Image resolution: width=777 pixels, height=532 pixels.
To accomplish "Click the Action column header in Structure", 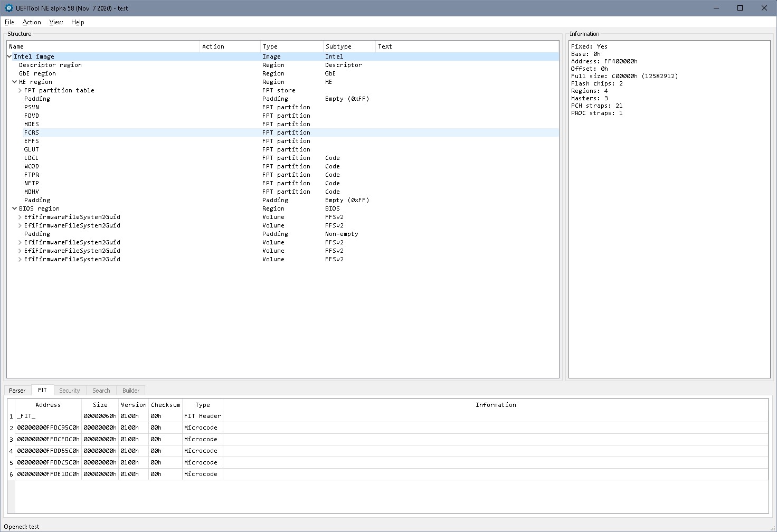I will (x=230, y=46).
